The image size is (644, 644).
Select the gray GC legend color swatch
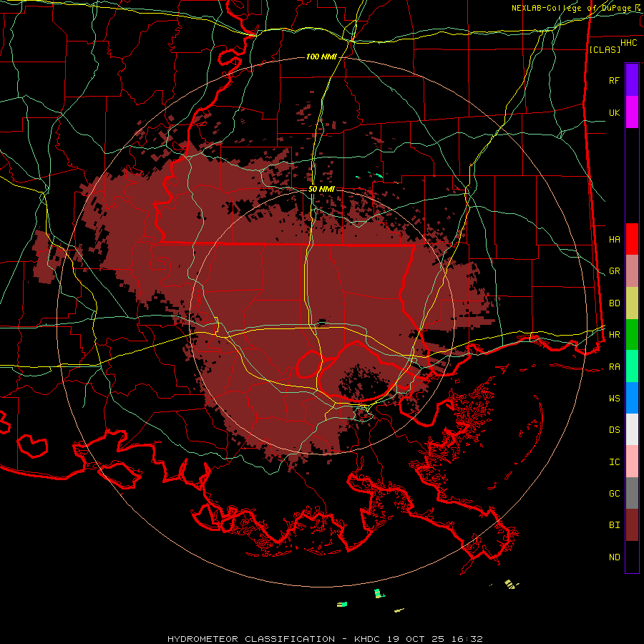[x=632, y=493]
